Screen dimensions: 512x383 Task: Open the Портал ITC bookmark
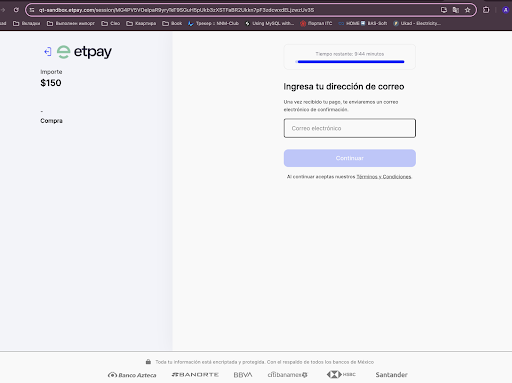(316, 23)
